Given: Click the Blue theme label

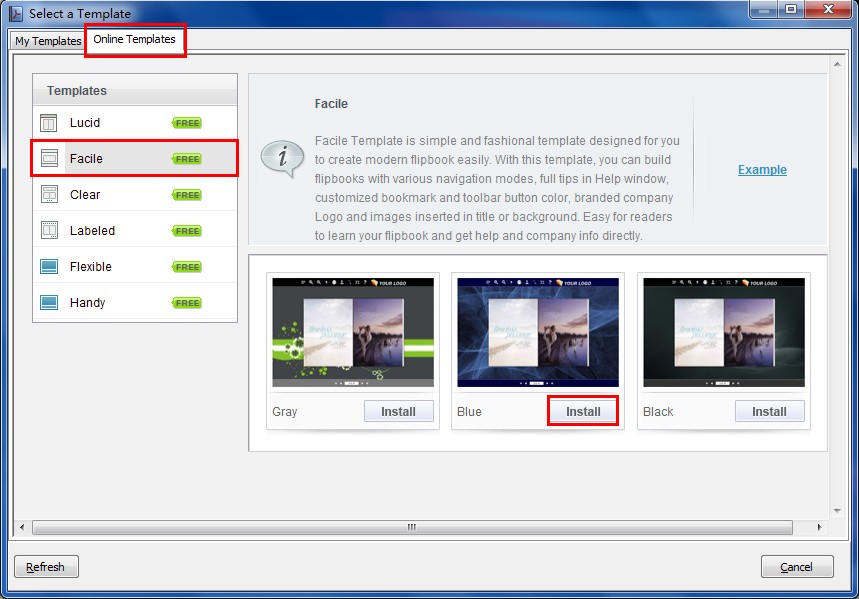Looking at the screenshot, I should click(469, 412).
